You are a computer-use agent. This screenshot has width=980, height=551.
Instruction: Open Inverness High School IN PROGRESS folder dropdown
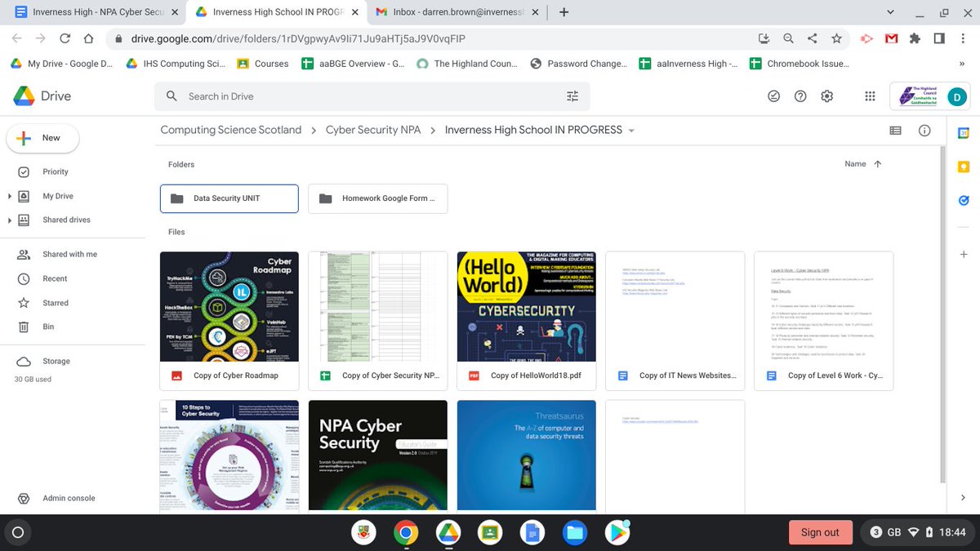[x=631, y=131]
